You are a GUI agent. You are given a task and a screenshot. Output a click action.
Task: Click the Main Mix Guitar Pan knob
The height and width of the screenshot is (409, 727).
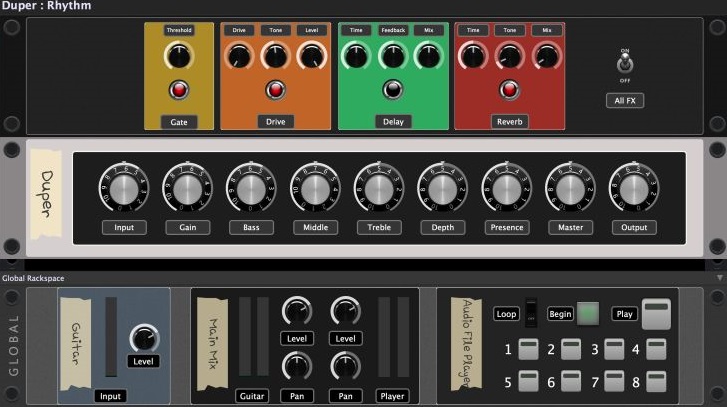click(x=297, y=366)
